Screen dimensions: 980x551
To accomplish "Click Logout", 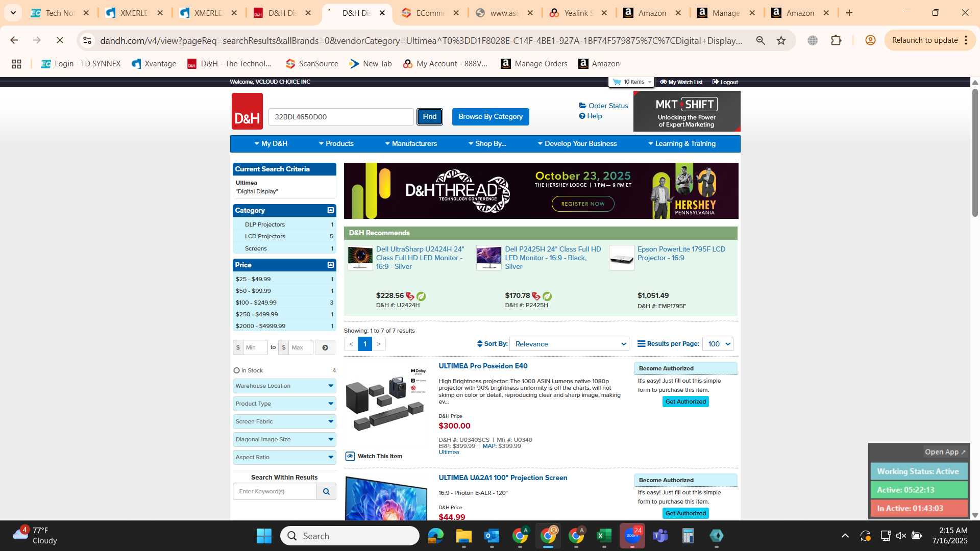I will click(x=725, y=82).
